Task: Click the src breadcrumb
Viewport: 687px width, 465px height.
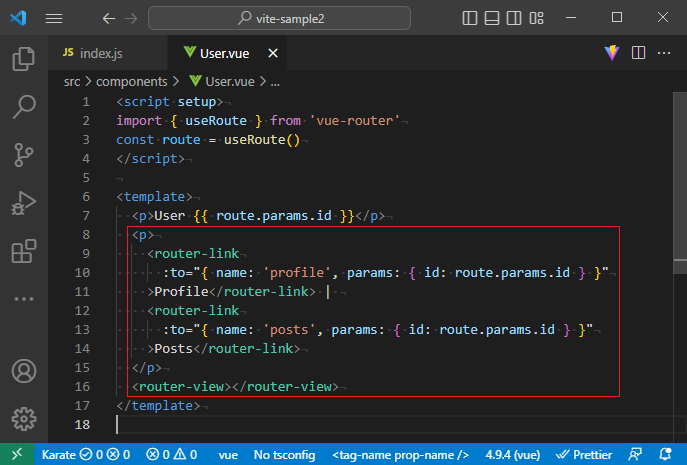Action: click(x=72, y=82)
